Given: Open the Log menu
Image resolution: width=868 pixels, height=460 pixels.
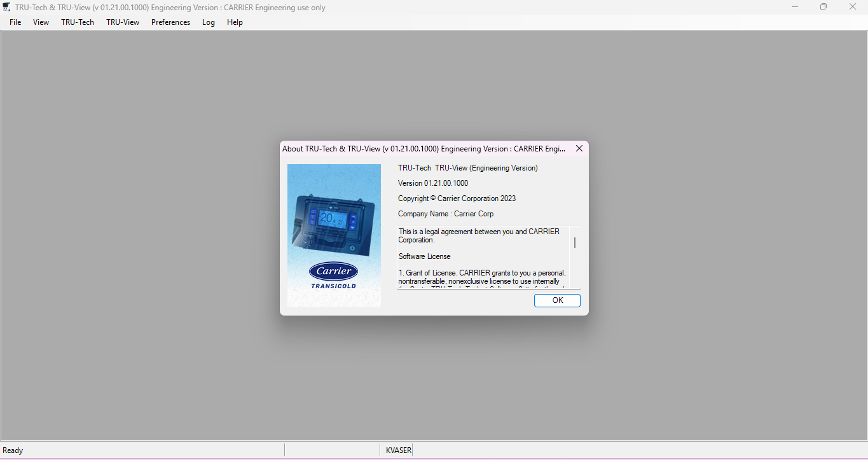Looking at the screenshot, I should click(209, 22).
